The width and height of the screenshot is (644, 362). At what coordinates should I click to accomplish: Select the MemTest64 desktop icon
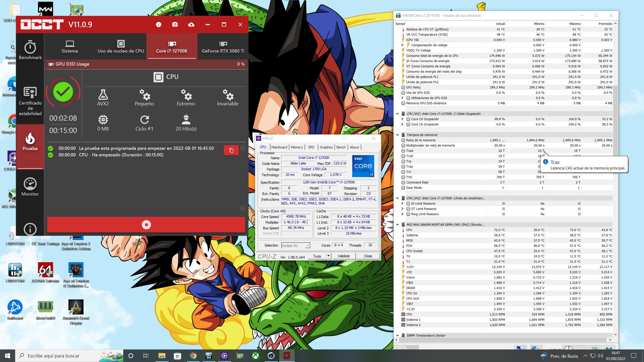coord(45,310)
